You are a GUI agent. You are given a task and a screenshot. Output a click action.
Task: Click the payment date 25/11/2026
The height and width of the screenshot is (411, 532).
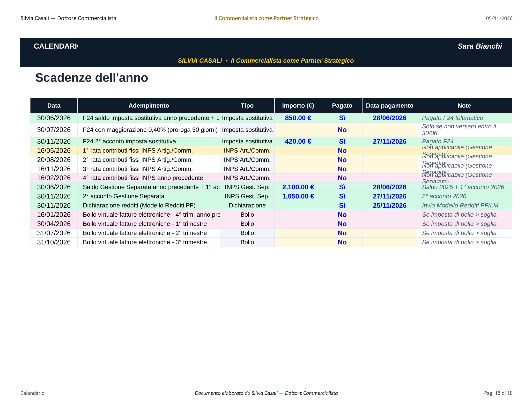point(390,205)
